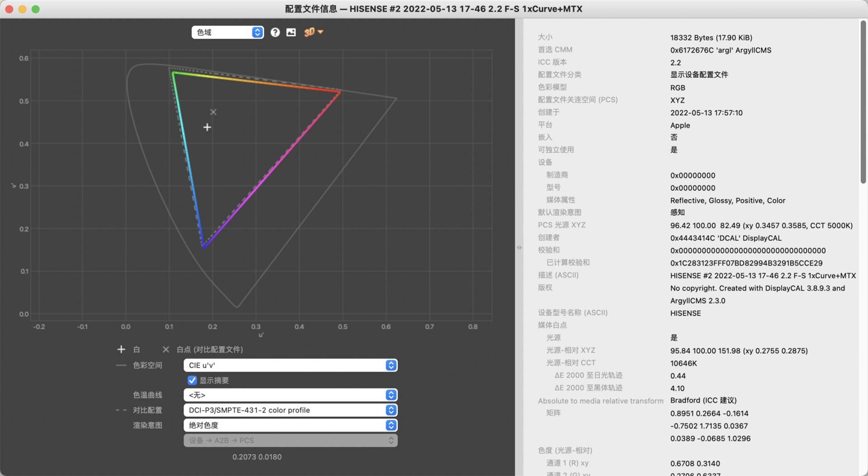
Task: Open the 色温曲线 dropdown showing <无>
Action: [290, 395]
